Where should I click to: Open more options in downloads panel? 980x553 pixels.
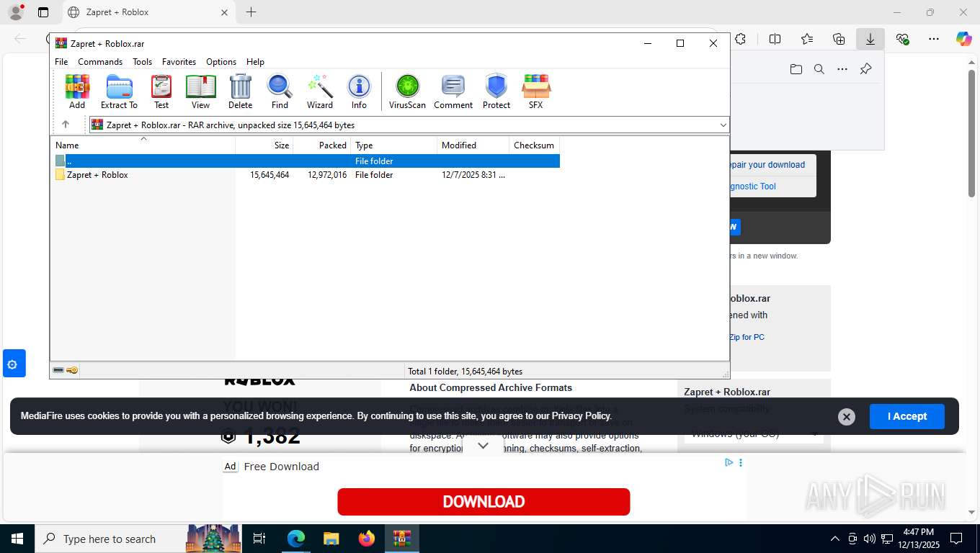[842, 69]
